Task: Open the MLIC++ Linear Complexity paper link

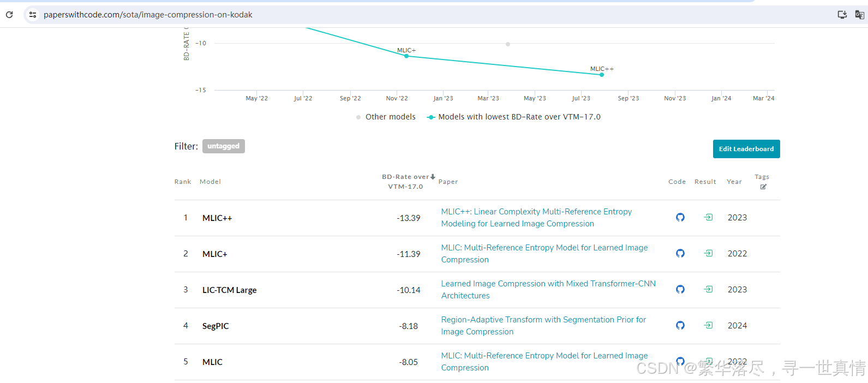Action: coord(536,218)
